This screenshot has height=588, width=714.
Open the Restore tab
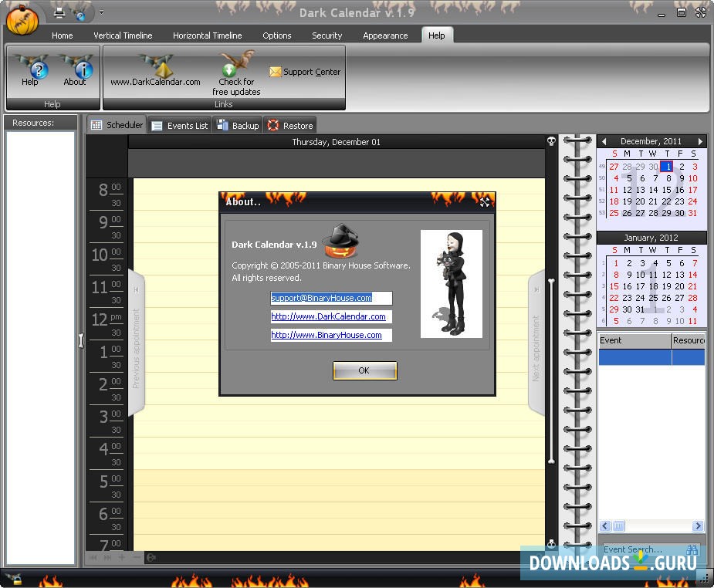(290, 126)
